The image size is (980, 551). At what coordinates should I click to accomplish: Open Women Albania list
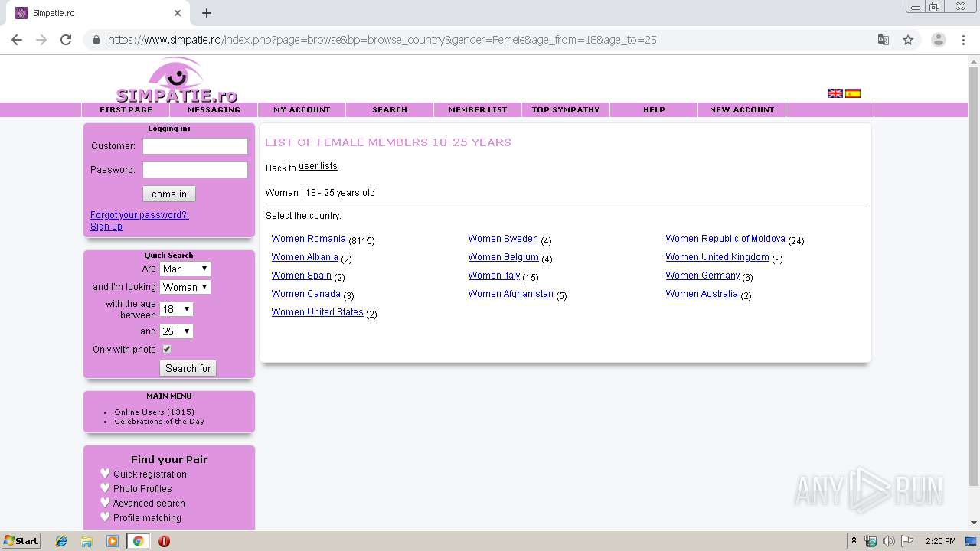305,257
